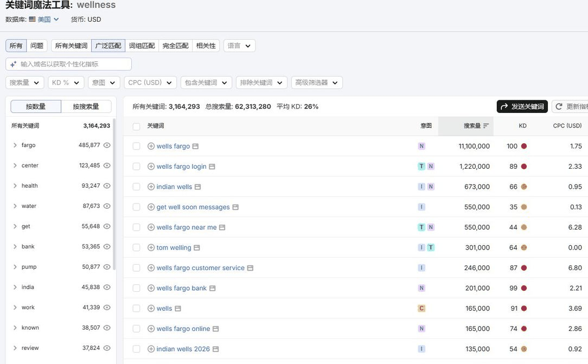This screenshot has width=588, height=364.
Task: View SERP icon next to indian wells
Action: (x=197, y=187)
